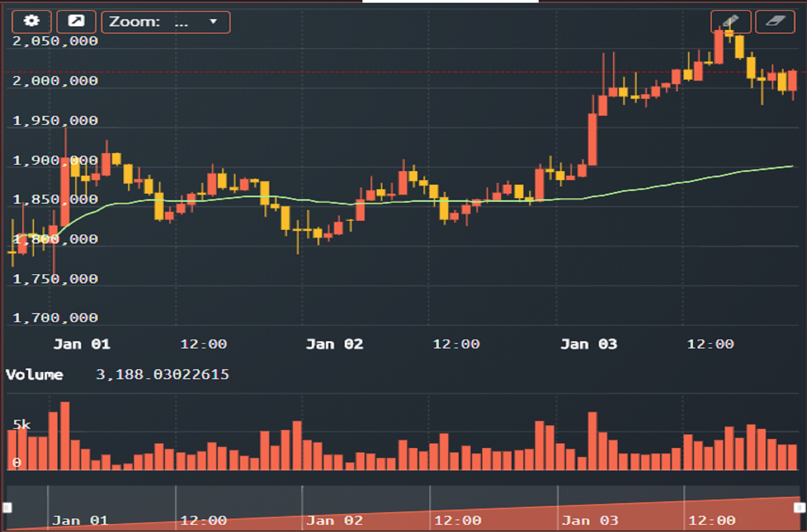807x532 pixels.
Task: Grab the right navigator range handle
Action: pyautogui.click(x=799, y=507)
